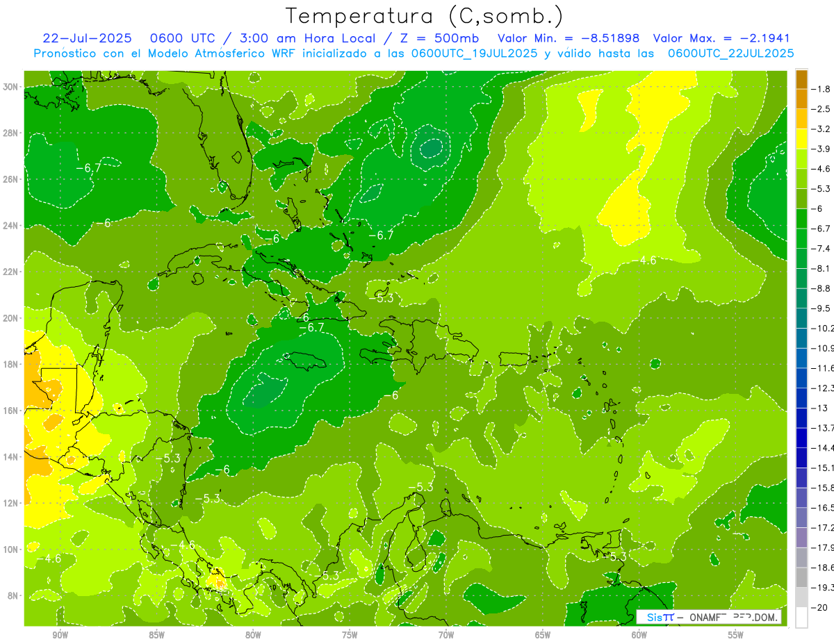Click the ONAMET REP.DOM. logo box
Screen dimensions: 834x644
click(710, 617)
